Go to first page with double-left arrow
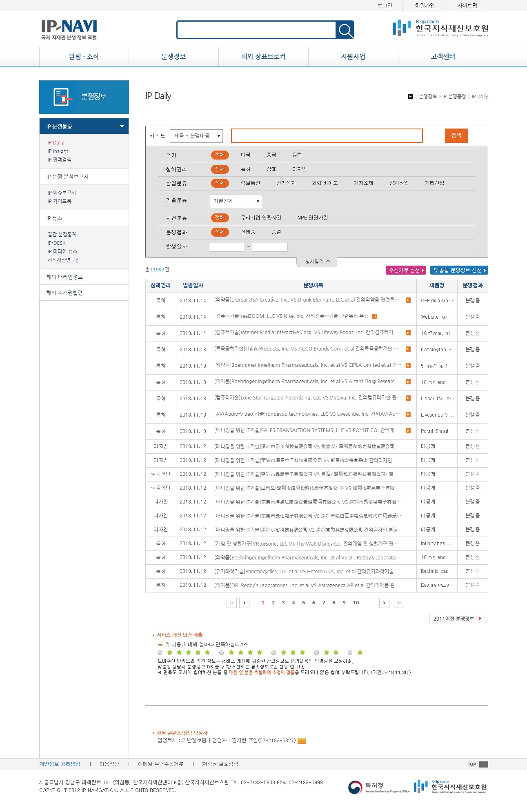This screenshot has height=812, width=527. pyautogui.click(x=231, y=603)
